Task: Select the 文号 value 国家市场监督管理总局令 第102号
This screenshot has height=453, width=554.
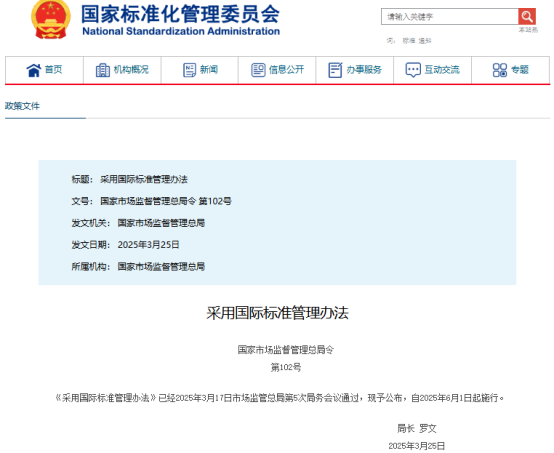Action: (166, 201)
